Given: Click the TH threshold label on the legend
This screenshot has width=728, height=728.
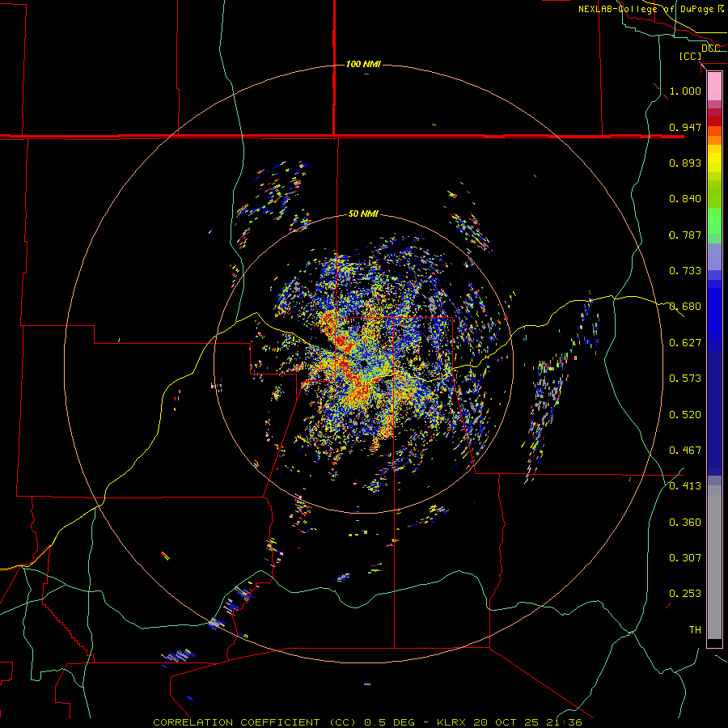Looking at the screenshot, I should click(x=695, y=630).
